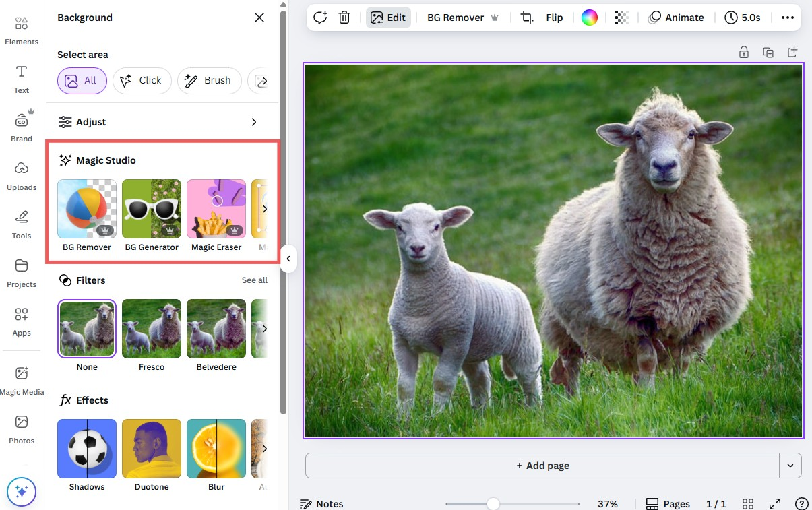Click the duplicate page icon
The width and height of the screenshot is (812, 510).
click(x=768, y=52)
